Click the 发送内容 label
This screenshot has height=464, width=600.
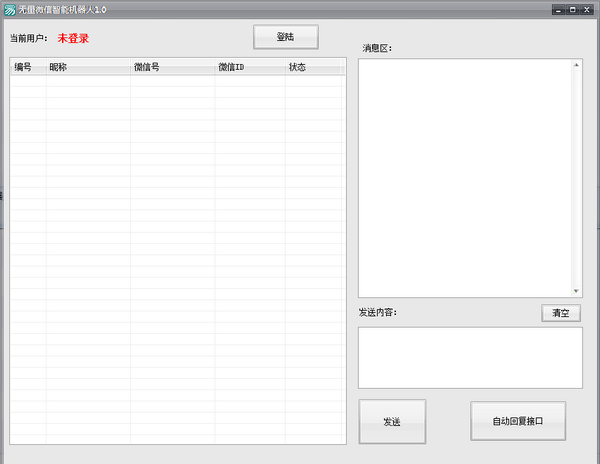click(x=378, y=313)
